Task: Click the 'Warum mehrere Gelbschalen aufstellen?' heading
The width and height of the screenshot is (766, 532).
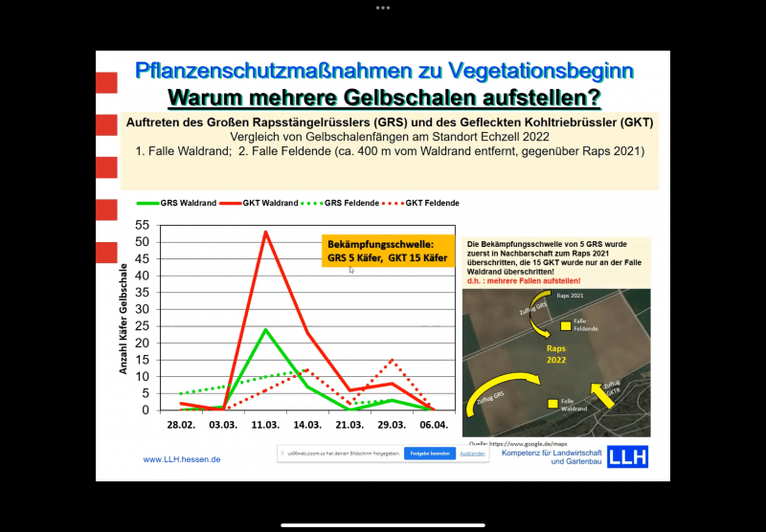Action: (384, 97)
